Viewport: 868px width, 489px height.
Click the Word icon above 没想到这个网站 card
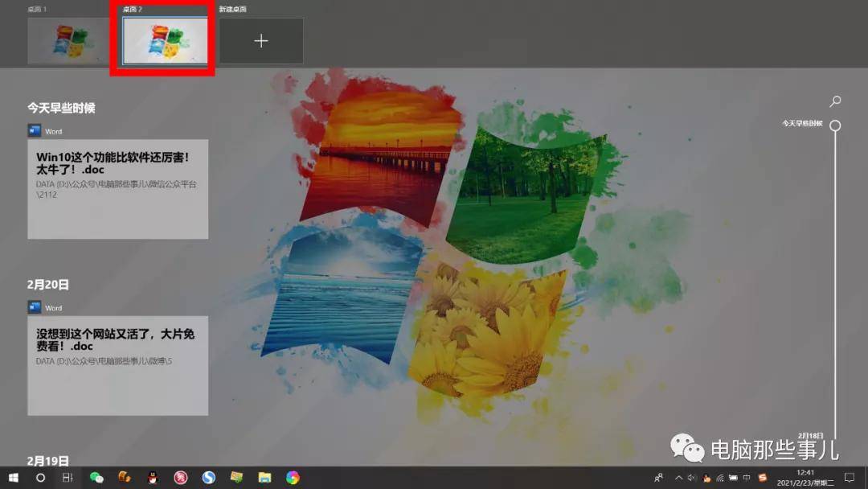(35, 307)
